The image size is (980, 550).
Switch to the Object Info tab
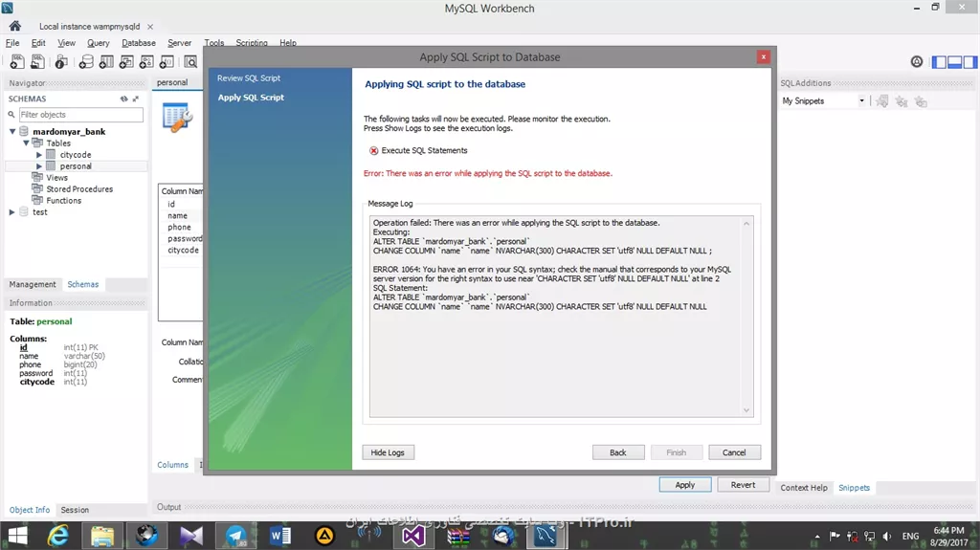click(x=30, y=510)
